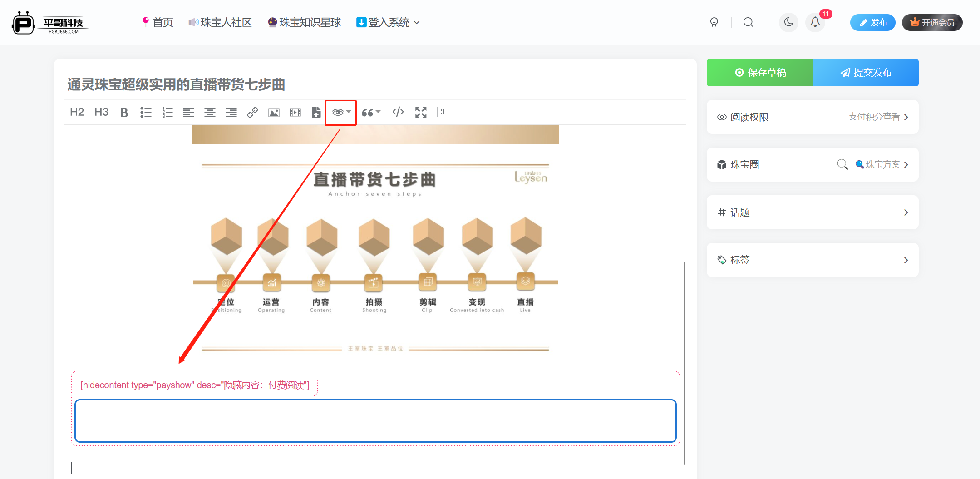Screen dimensions: 980x479
Task: Toggle the hidden content eye icon
Action: [337, 112]
